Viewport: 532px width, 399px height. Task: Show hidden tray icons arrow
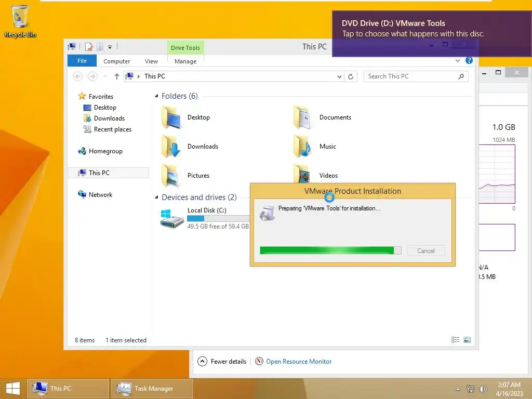[x=458, y=389]
